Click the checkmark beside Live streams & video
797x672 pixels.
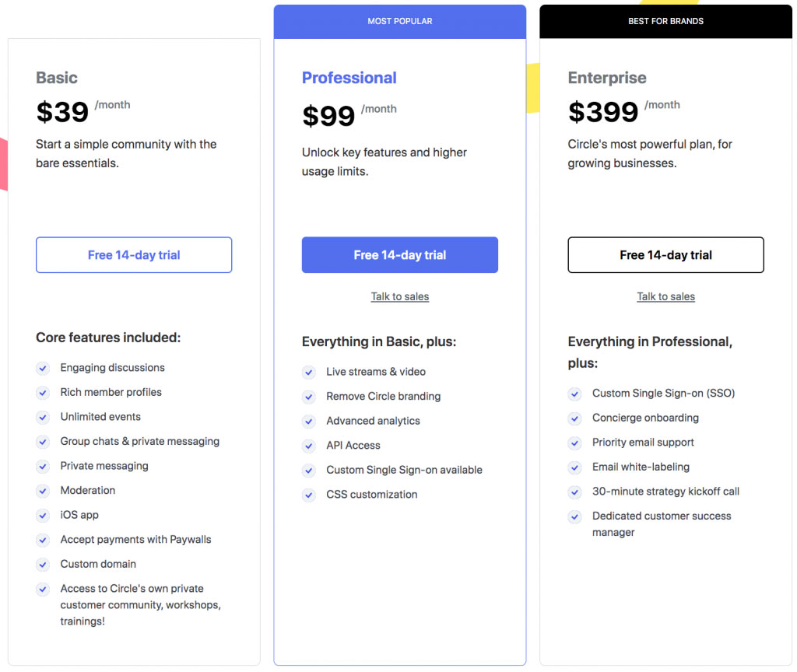pos(308,373)
